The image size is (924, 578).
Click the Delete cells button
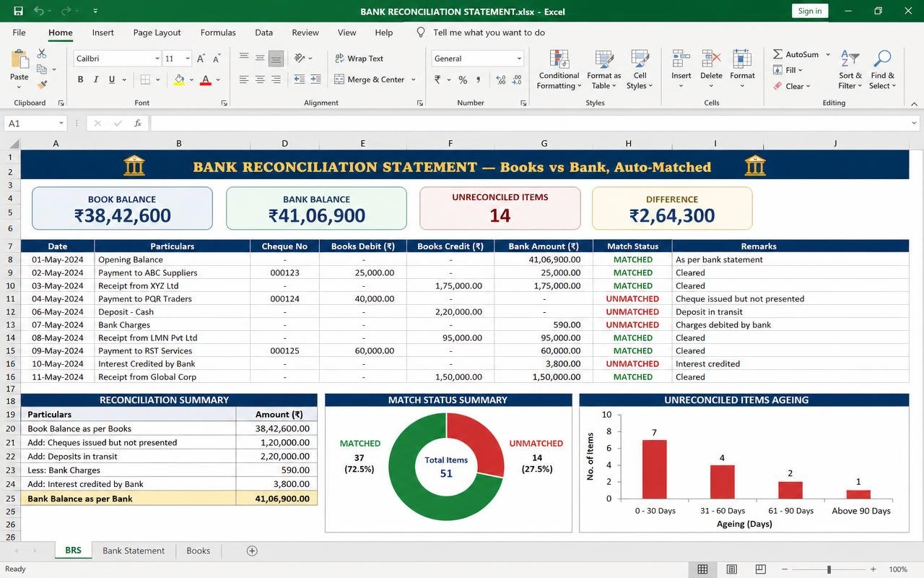(711, 69)
